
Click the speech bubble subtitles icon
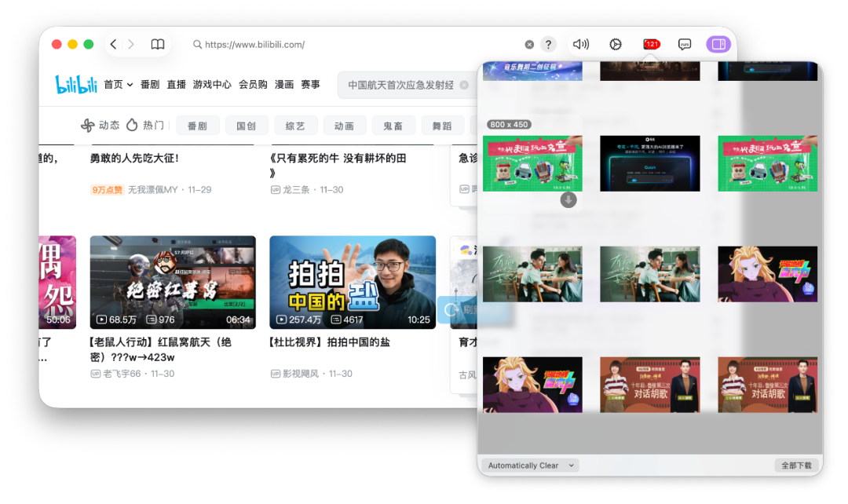pos(685,45)
